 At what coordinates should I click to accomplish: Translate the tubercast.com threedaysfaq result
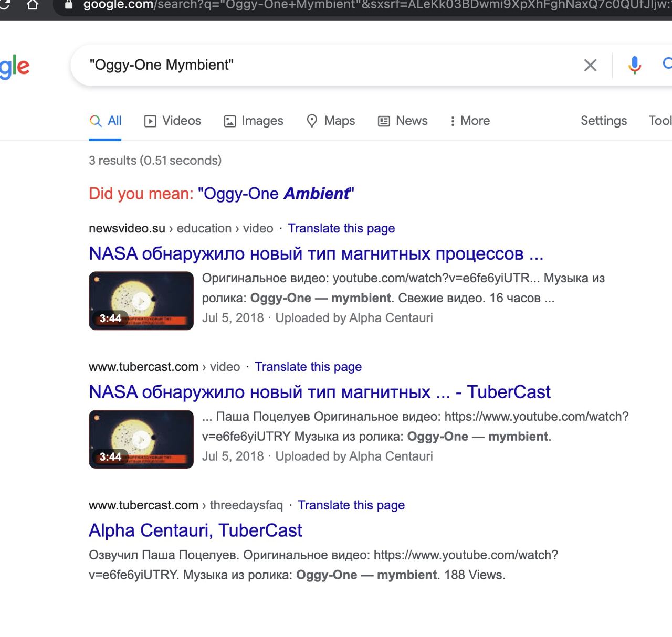[x=351, y=505]
